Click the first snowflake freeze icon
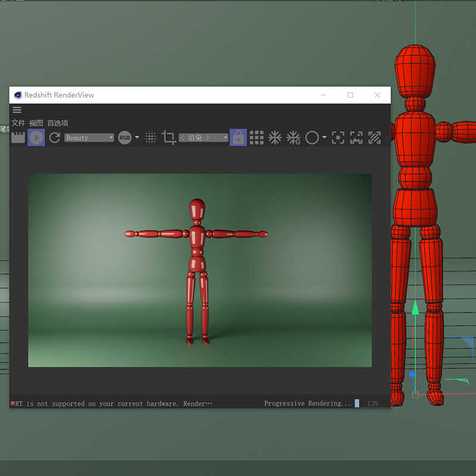The height and width of the screenshot is (476, 476). point(275,137)
